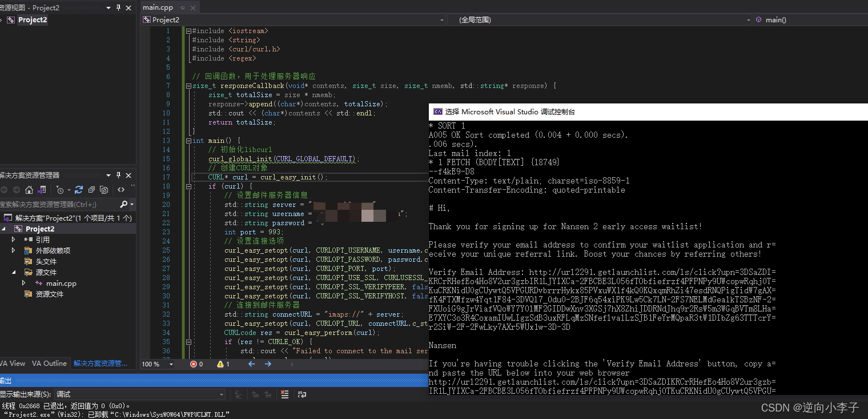Switch to the 解决方案资源管理器 bottom tab
The image size is (868, 419).
tap(101, 364)
